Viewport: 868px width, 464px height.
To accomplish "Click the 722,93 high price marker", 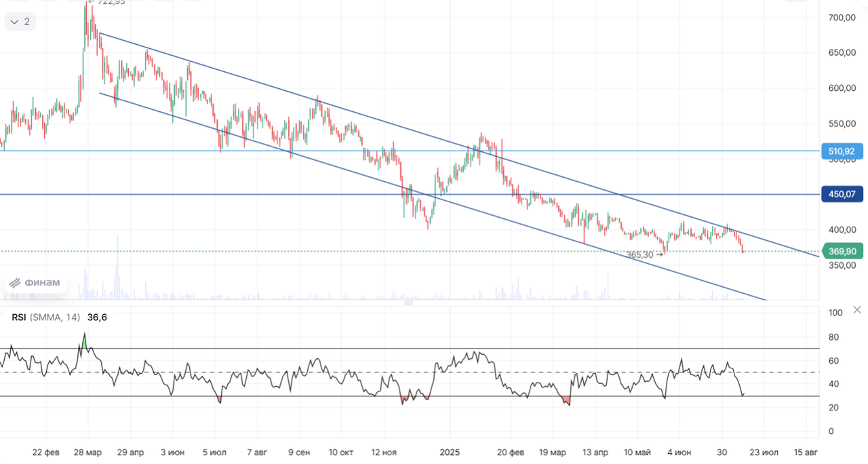I will 110,3.
